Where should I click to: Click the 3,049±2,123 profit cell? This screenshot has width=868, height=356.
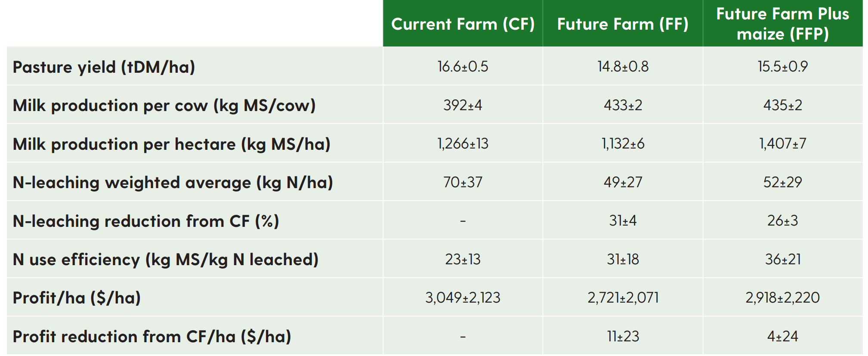coord(463,297)
